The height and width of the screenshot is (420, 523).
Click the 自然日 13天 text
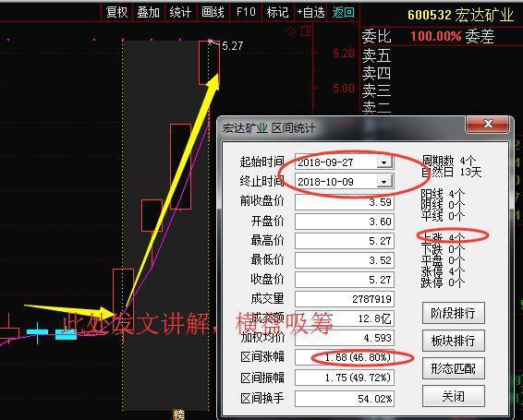[x=452, y=173]
